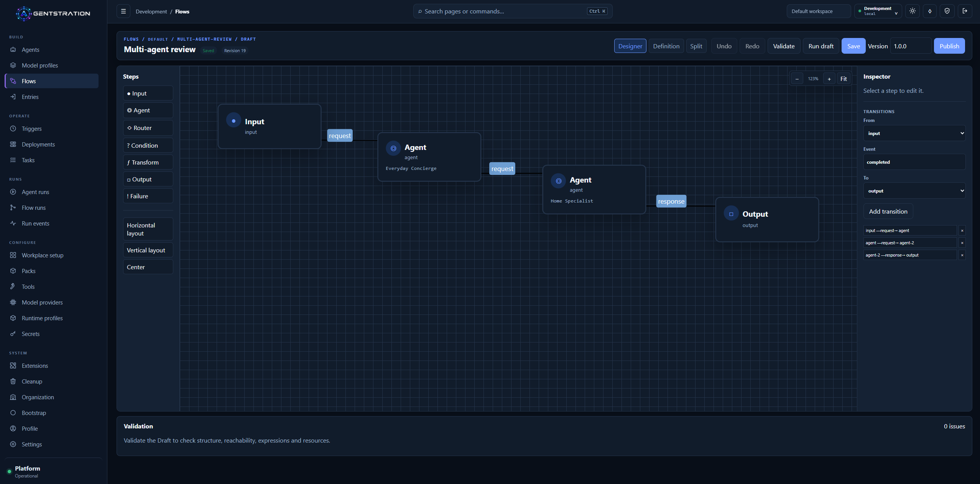Run the draft flow

pos(821,46)
